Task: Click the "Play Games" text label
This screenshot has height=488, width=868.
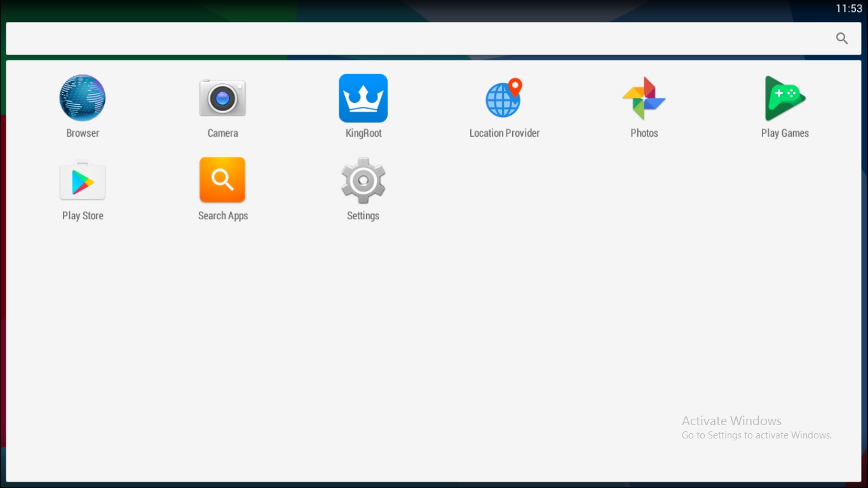Action: pyautogui.click(x=785, y=133)
